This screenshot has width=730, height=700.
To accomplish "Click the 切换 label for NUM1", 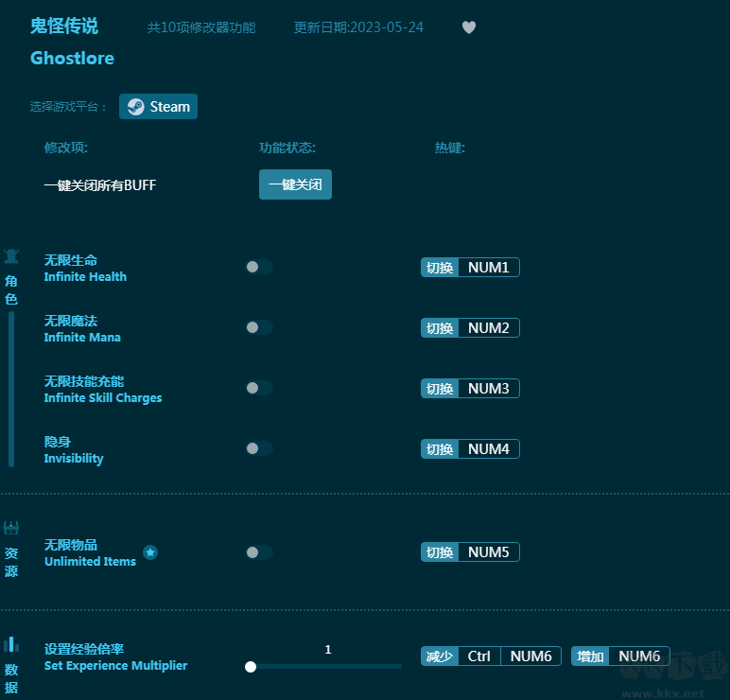I will (x=440, y=268).
